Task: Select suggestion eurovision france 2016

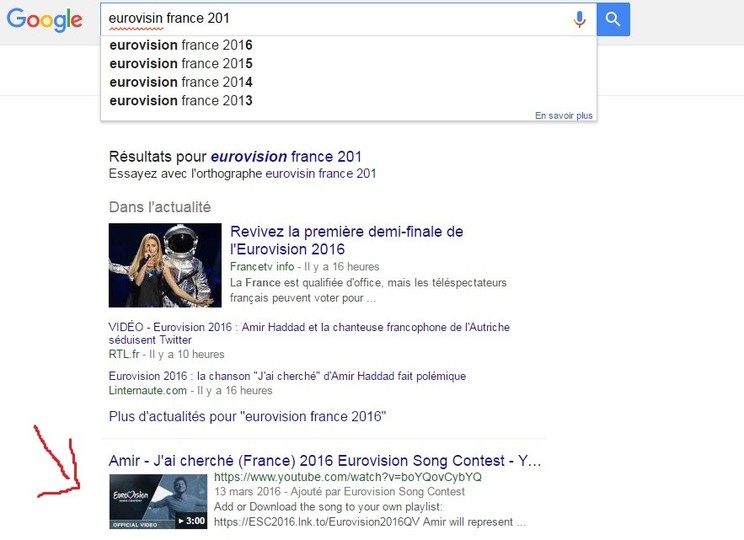Action: point(181,45)
